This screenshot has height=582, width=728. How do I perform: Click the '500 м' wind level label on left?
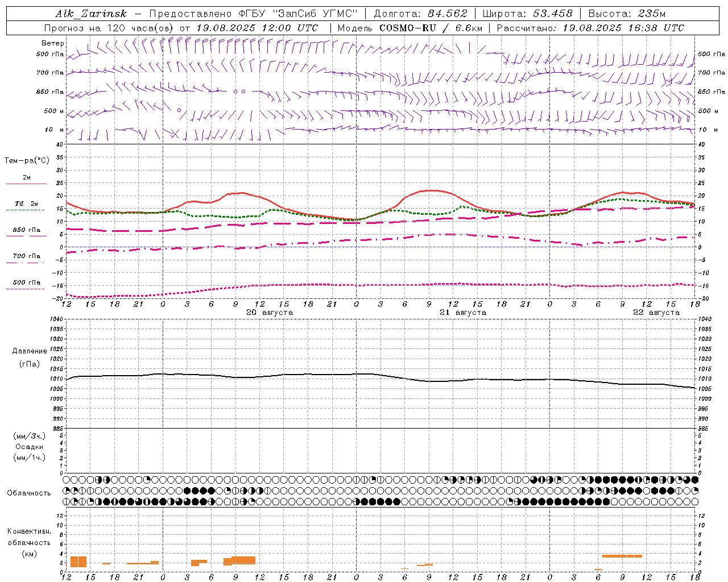click(54, 111)
